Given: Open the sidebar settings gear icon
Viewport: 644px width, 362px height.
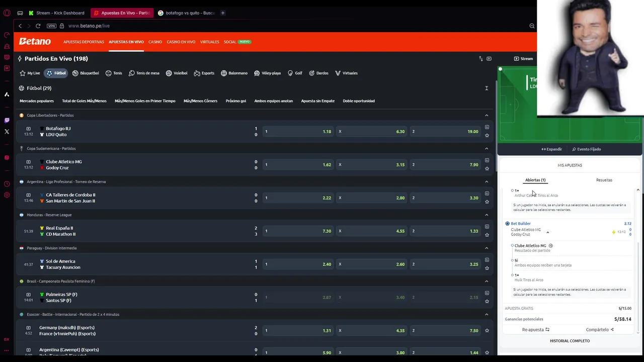Looking at the screenshot, I should [7, 195].
